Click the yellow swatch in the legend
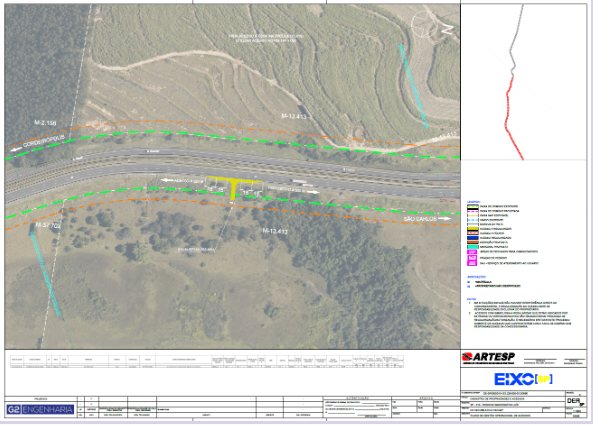This screenshot has width=593, height=425. pyautogui.click(x=472, y=229)
